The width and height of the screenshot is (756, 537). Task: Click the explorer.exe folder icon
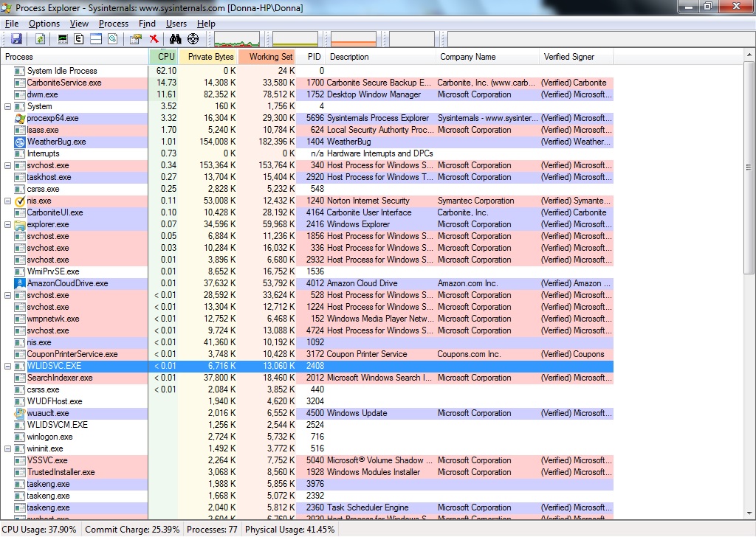coord(20,224)
